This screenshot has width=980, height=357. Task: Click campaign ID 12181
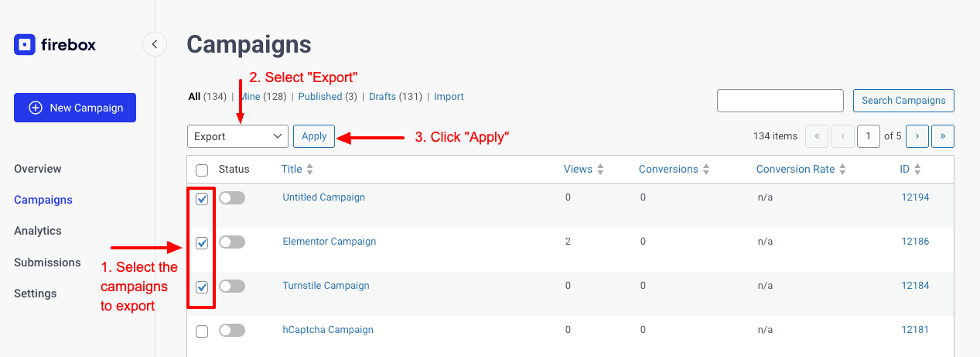tap(915, 330)
